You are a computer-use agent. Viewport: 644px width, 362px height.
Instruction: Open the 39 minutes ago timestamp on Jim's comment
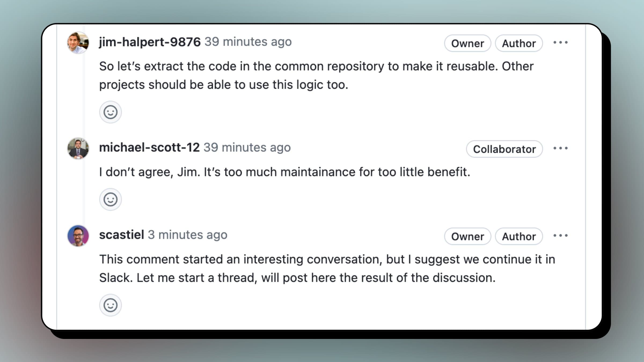tap(248, 42)
